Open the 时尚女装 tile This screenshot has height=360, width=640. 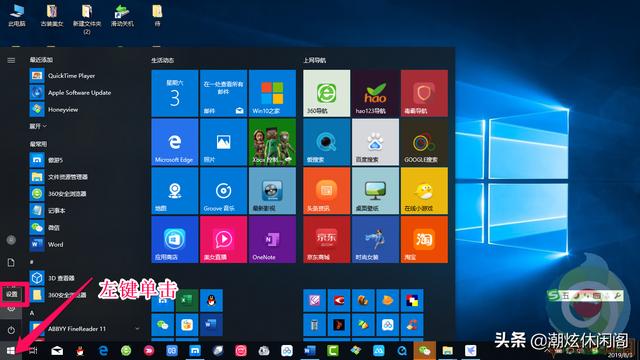point(375,240)
